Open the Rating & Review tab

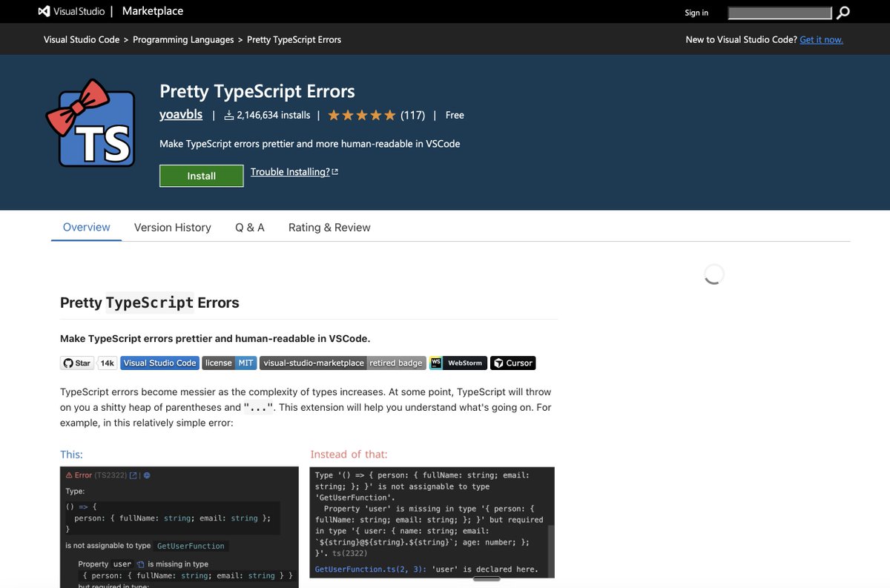pos(329,228)
